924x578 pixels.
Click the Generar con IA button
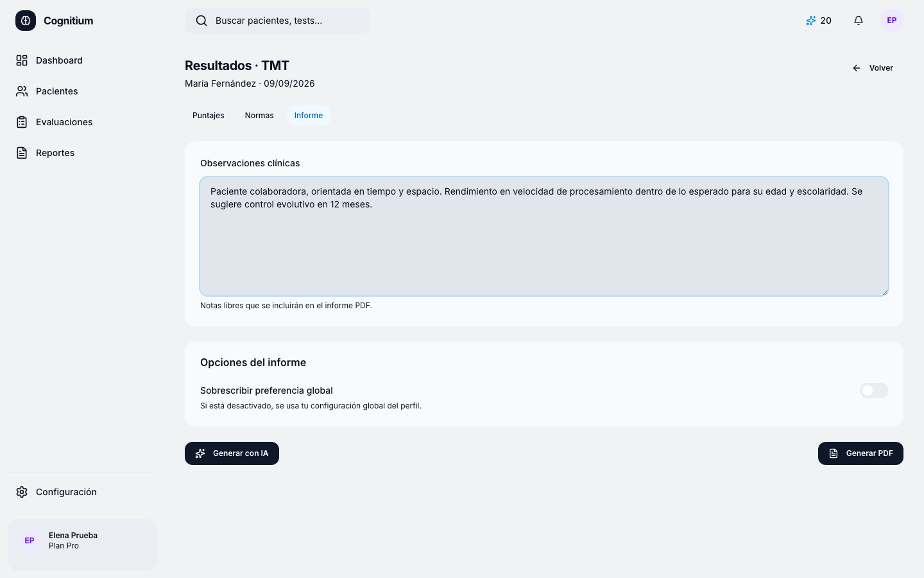[x=232, y=453]
